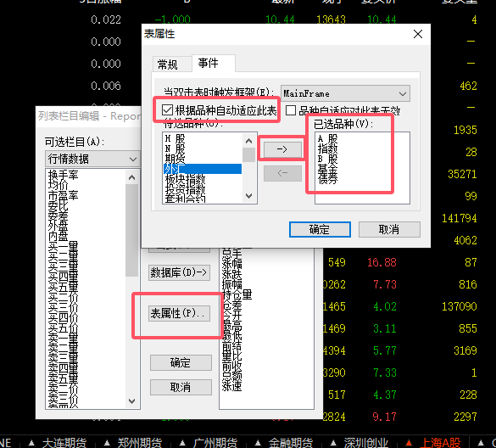Click triangle icon beside 大连期货 tab
The height and width of the screenshot is (448, 496).
[x=31, y=443]
